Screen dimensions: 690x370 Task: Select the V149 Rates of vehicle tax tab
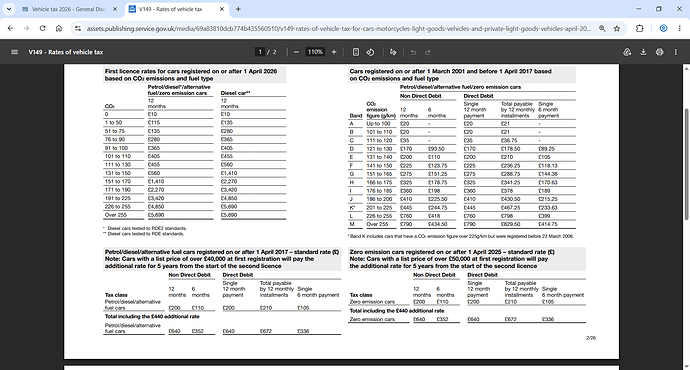coord(177,9)
